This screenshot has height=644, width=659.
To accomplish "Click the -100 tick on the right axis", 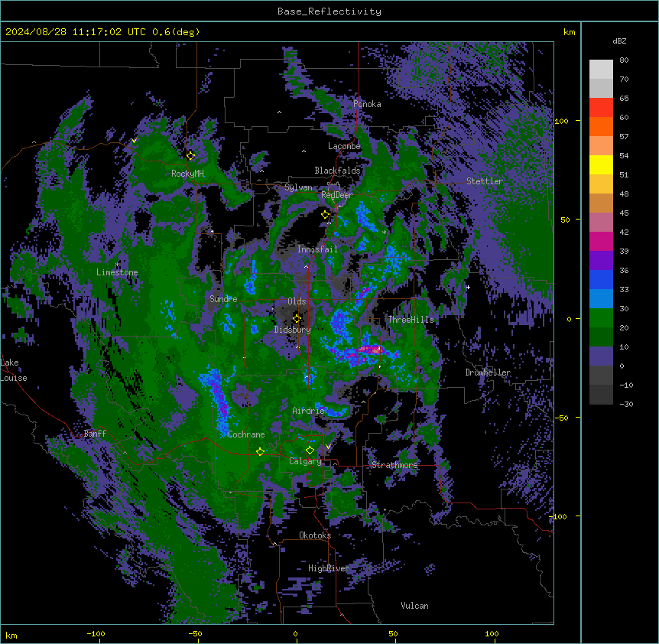I will (x=558, y=516).
